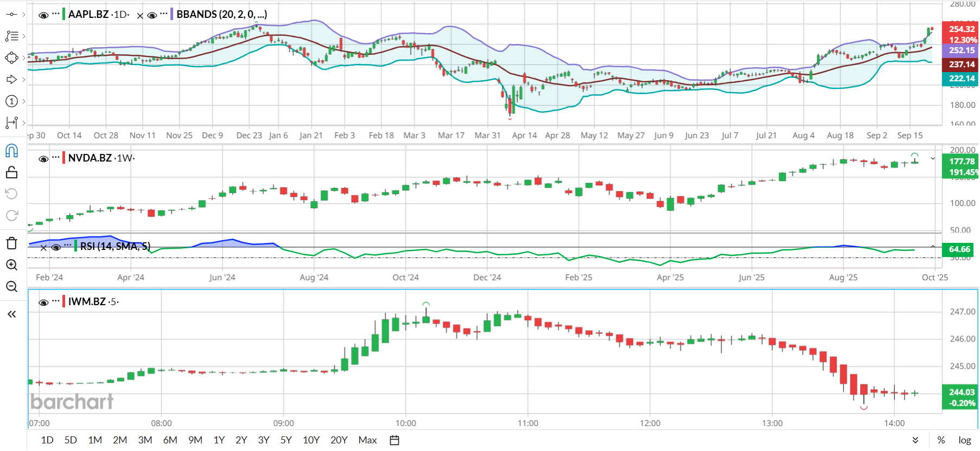Activate the price range measure tool
The width and height of the screenshot is (980, 451).
pos(11,123)
